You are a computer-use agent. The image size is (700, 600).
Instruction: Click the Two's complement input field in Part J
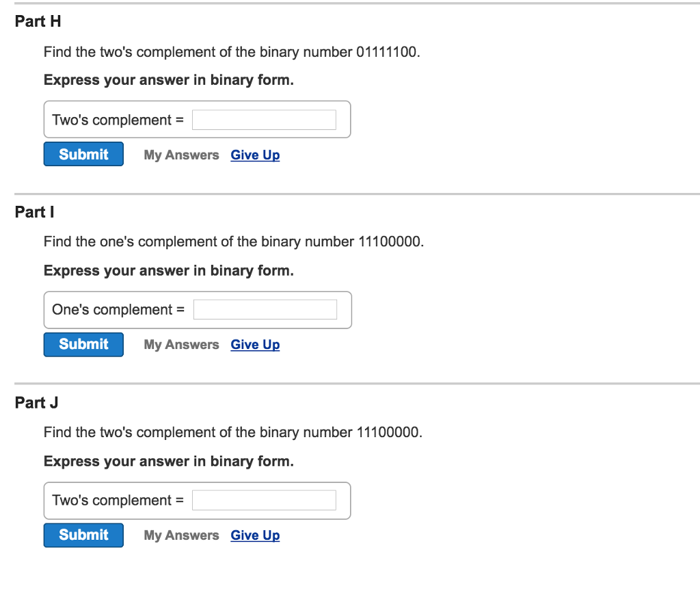264,499
